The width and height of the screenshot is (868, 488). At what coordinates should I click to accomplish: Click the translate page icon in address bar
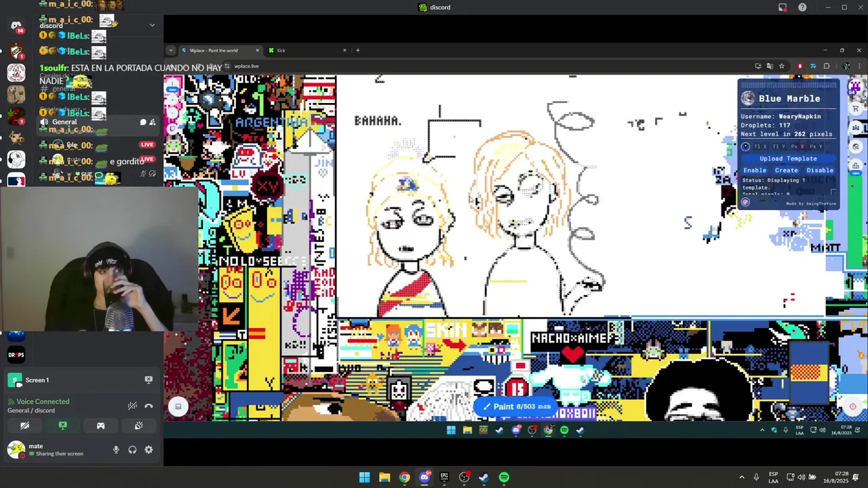click(770, 66)
